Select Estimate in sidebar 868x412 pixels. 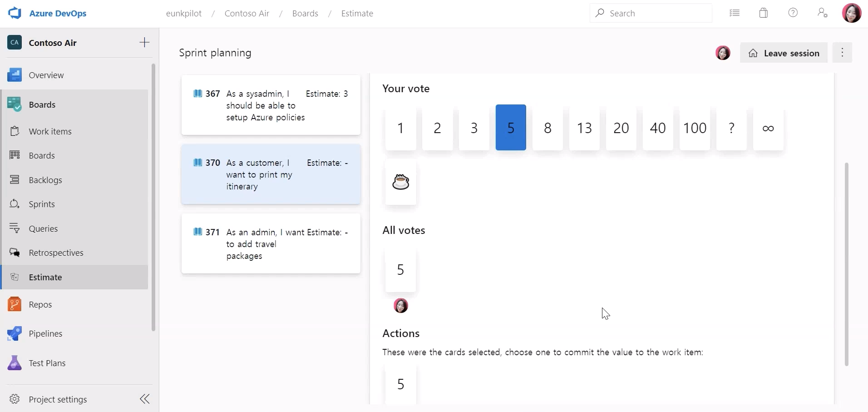pos(75,277)
